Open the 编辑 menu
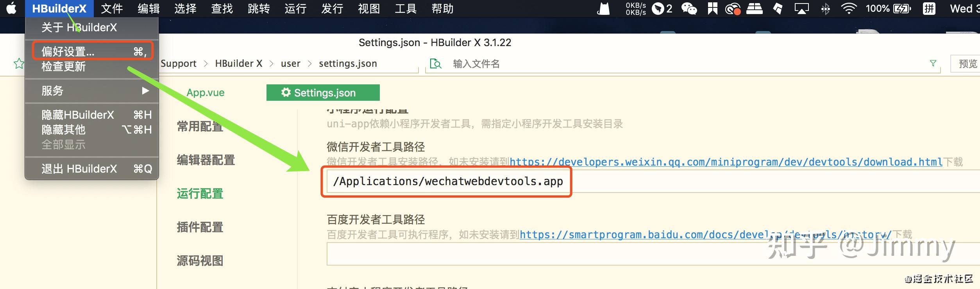Image resolution: width=980 pixels, height=289 pixels. tap(148, 9)
